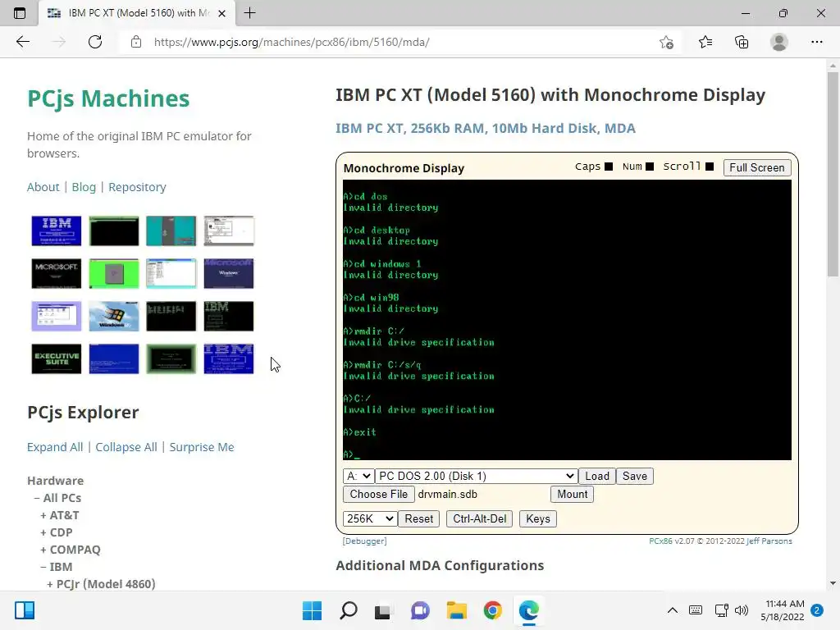The width and height of the screenshot is (840, 630).
Task: Open the Collections icon
Action: coord(742,42)
